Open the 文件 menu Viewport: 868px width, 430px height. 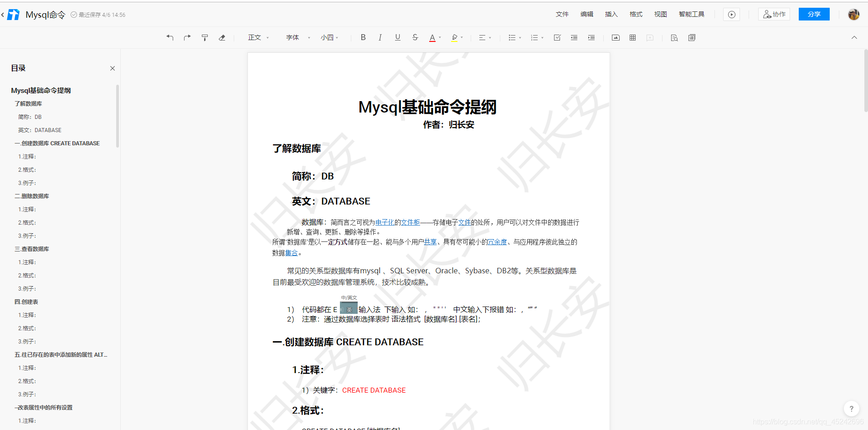(x=562, y=14)
